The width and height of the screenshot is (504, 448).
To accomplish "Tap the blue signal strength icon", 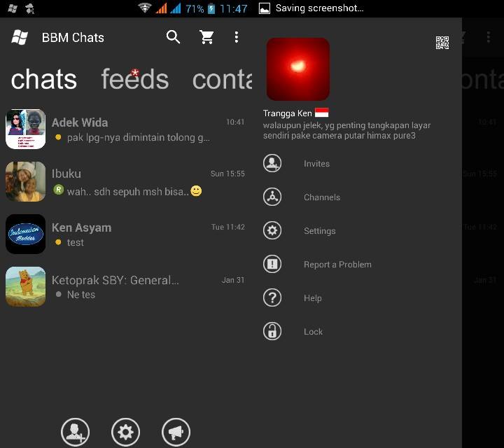I will click(x=176, y=8).
